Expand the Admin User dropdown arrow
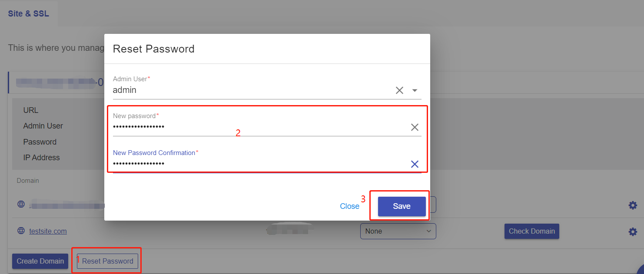644x274 pixels. coord(415,90)
